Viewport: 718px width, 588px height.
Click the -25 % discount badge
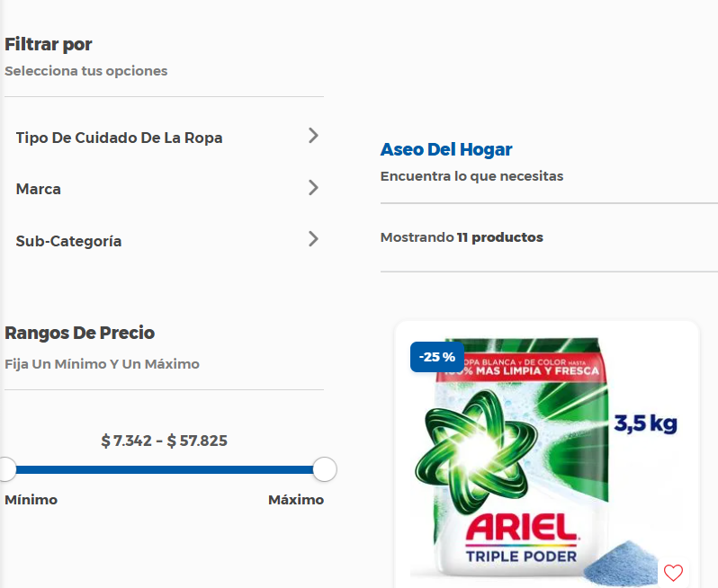coord(437,357)
